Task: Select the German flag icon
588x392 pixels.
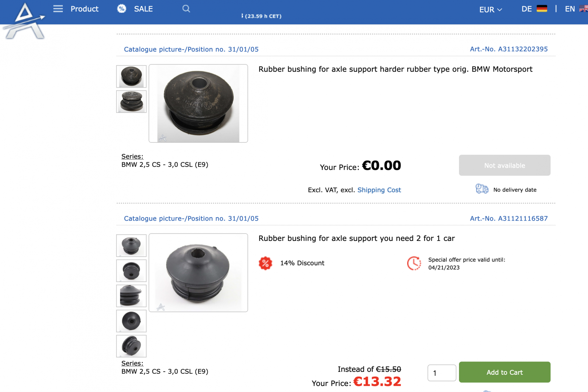Action: pyautogui.click(x=542, y=9)
